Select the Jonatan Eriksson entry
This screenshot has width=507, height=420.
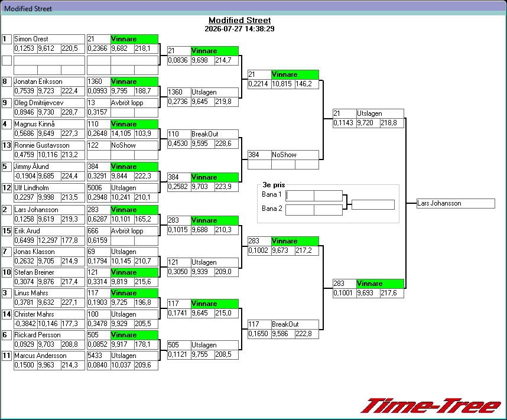[49, 82]
